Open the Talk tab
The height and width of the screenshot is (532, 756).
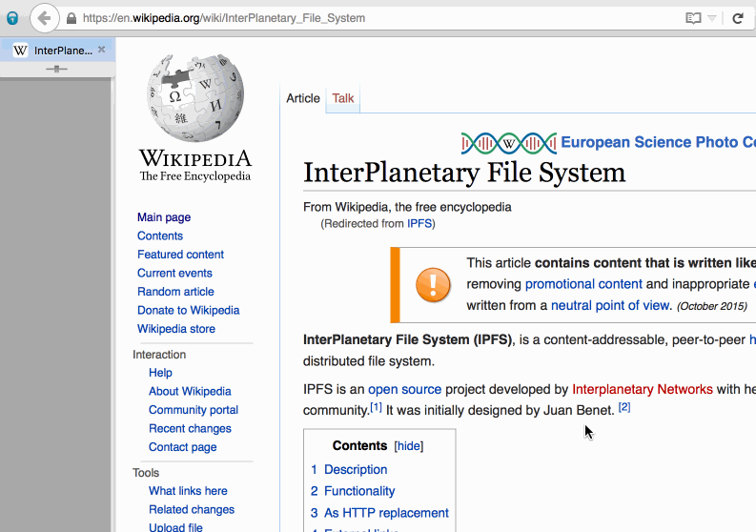[x=343, y=98]
